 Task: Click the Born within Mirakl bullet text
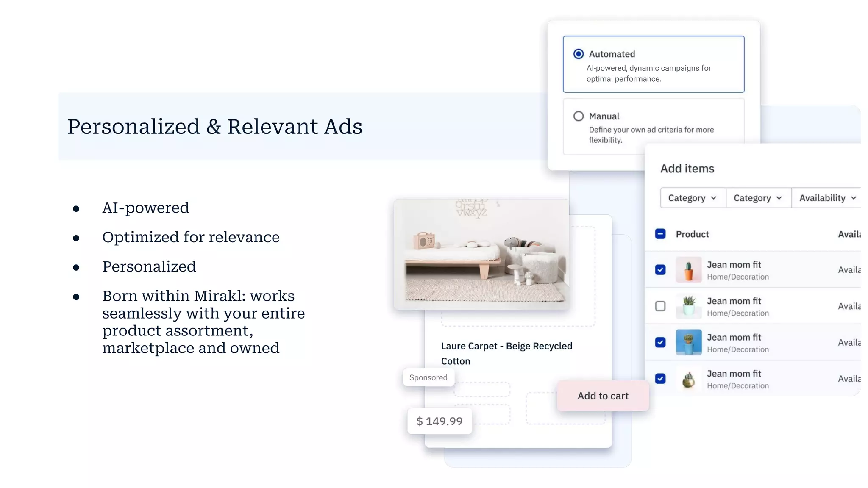203,322
